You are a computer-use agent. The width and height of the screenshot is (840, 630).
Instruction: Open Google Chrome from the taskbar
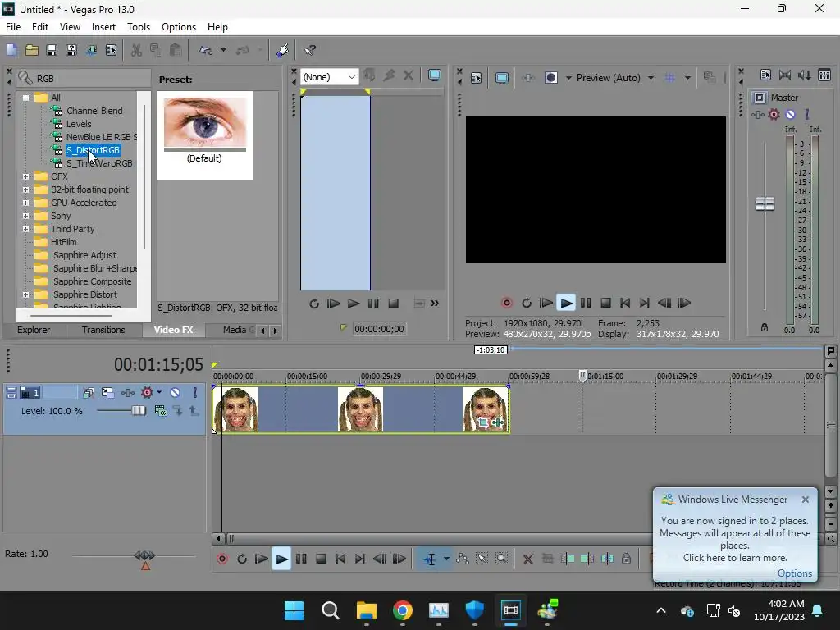(x=402, y=610)
